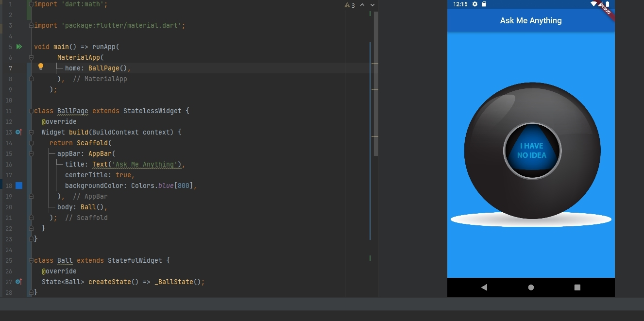This screenshot has width=644, height=321.
Task: Click 'centerTitle: true,' on line 17
Action: pyautogui.click(x=100, y=175)
